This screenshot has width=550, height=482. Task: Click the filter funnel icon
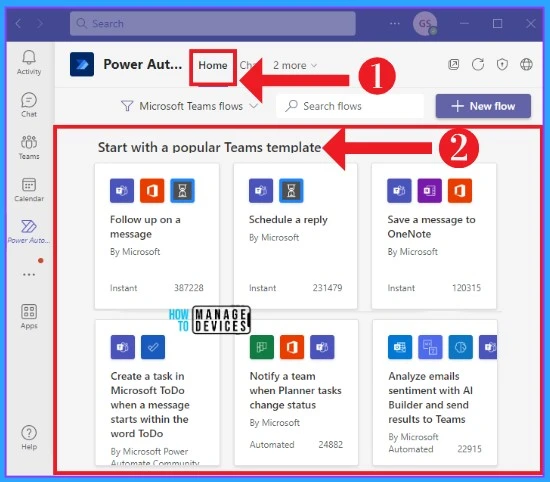point(127,106)
